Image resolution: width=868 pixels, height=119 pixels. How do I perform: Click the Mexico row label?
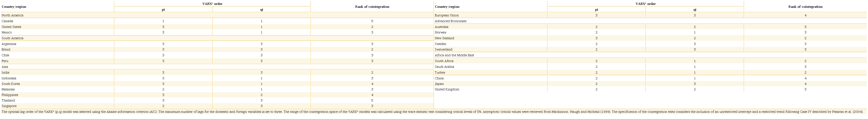pos(7,33)
